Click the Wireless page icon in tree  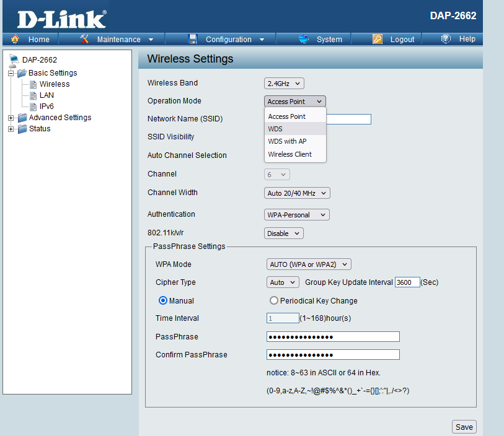click(33, 84)
